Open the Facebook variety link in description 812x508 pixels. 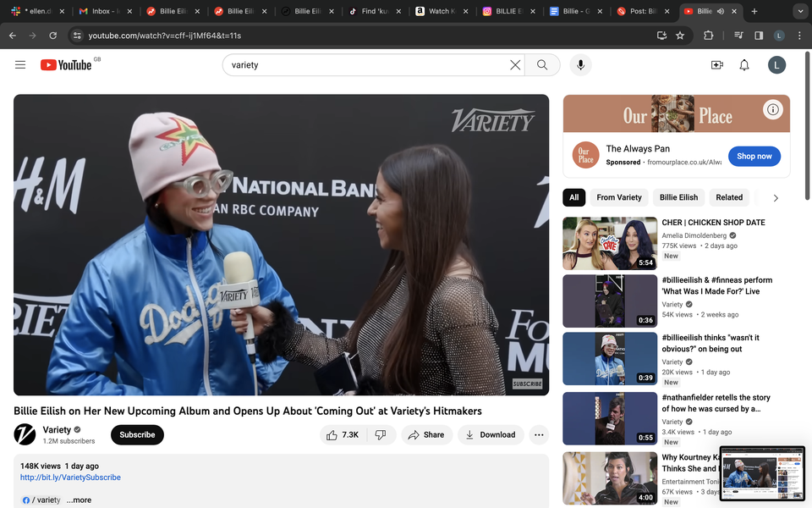(42, 500)
